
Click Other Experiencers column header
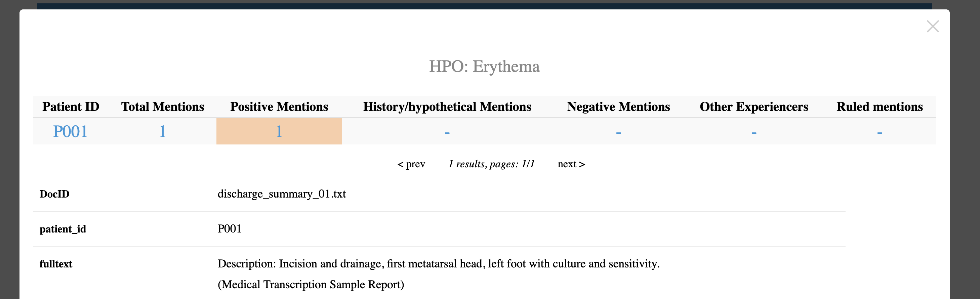(753, 106)
